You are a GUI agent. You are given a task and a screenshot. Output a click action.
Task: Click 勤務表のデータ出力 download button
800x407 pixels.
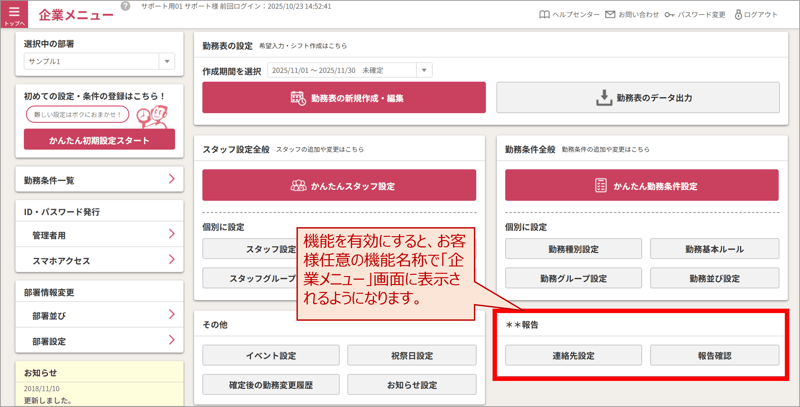[x=643, y=98]
